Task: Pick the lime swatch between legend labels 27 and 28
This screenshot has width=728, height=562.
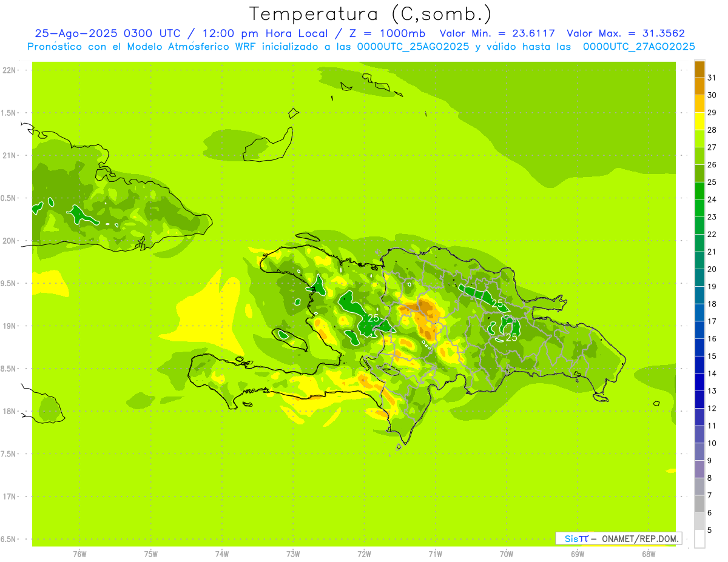Action: [x=699, y=138]
